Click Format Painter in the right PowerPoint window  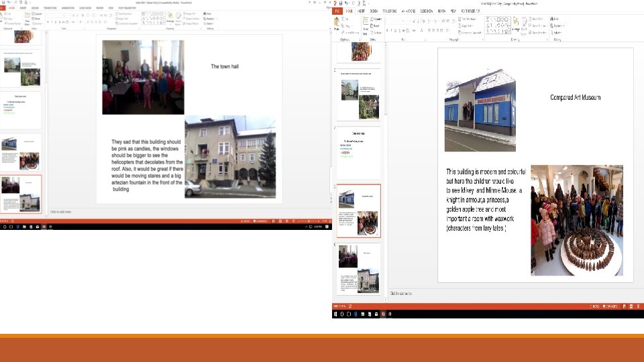pyautogui.click(x=350, y=32)
